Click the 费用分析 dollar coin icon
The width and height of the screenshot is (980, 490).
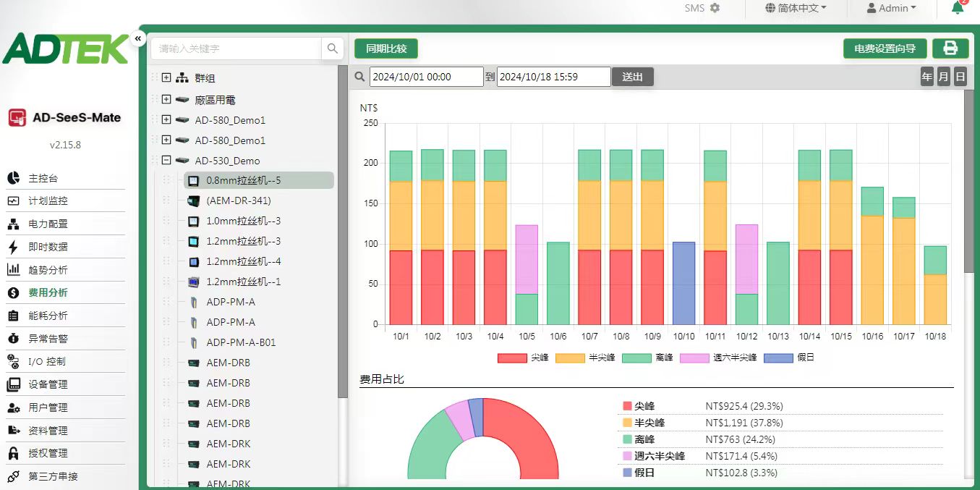pyautogui.click(x=13, y=292)
